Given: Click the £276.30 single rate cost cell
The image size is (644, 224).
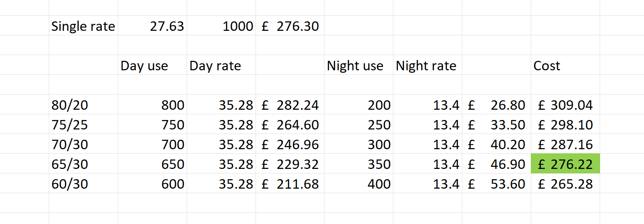Looking at the screenshot, I should pyautogui.click(x=290, y=26).
